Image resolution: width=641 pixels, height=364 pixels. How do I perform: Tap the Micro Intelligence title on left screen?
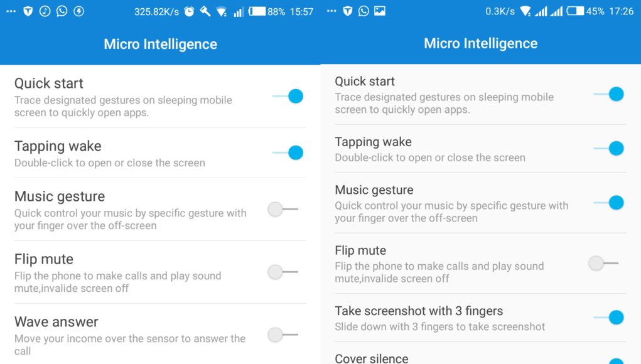(160, 44)
